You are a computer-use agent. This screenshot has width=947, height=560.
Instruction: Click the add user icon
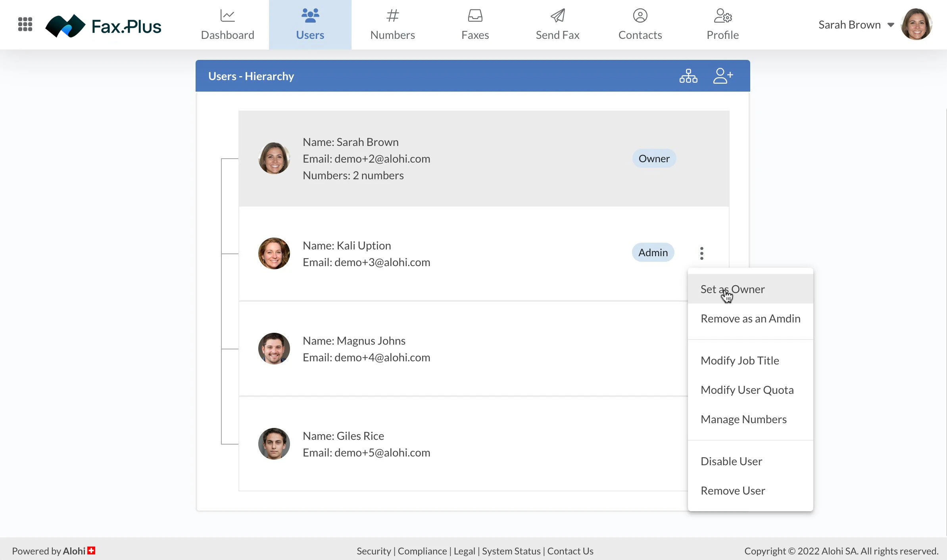tap(723, 76)
